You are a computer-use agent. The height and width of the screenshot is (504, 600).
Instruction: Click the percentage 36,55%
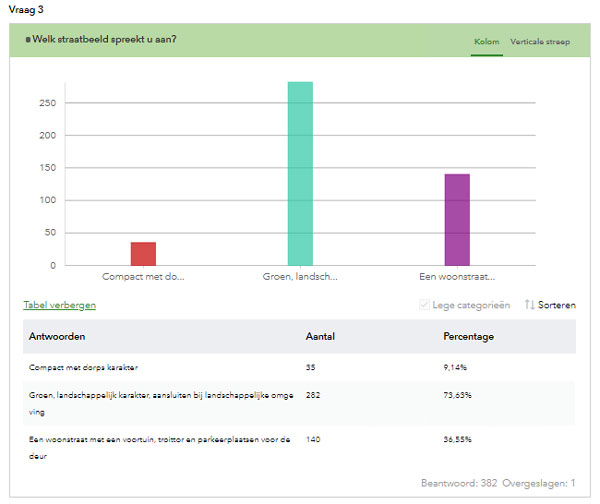[457, 439]
